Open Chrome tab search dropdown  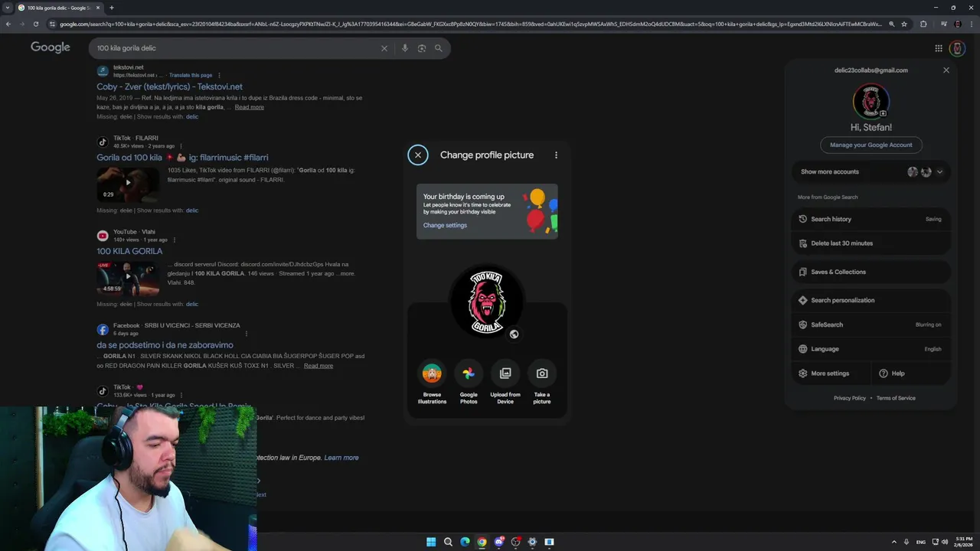pyautogui.click(x=8, y=8)
